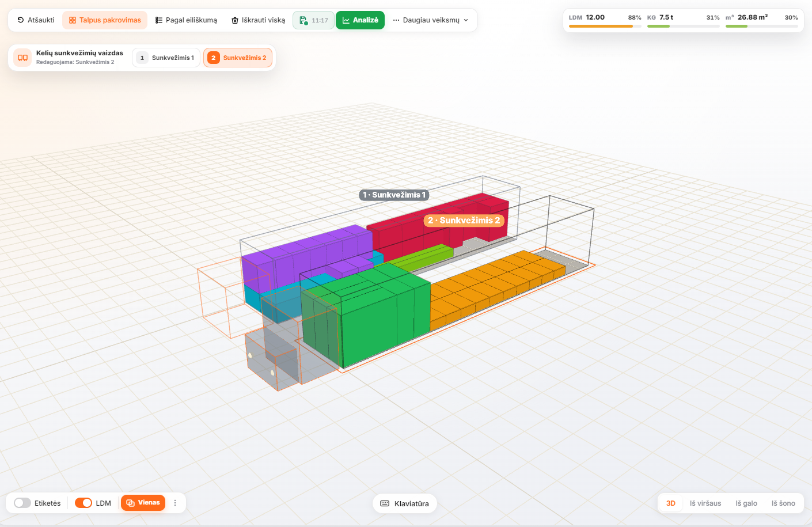
Task: Click the Vienas view button
Action: click(x=143, y=503)
